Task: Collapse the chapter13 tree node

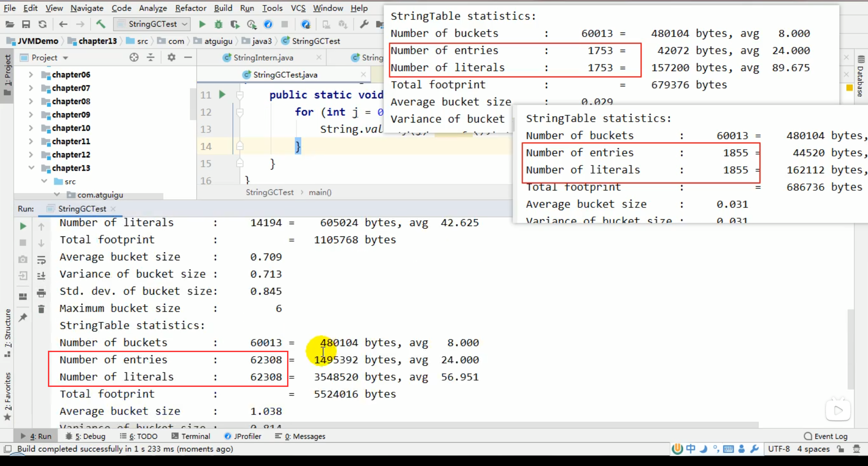Action: click(x=31, y=168)
